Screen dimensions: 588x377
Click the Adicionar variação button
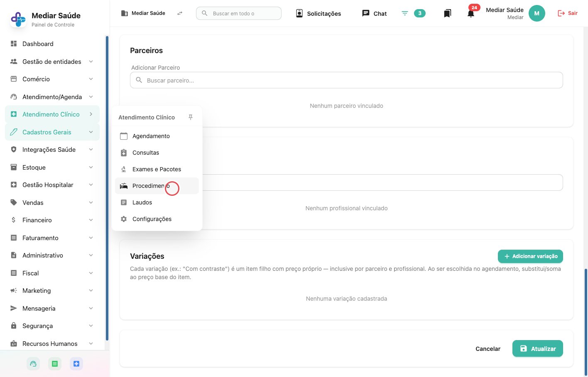530,256
